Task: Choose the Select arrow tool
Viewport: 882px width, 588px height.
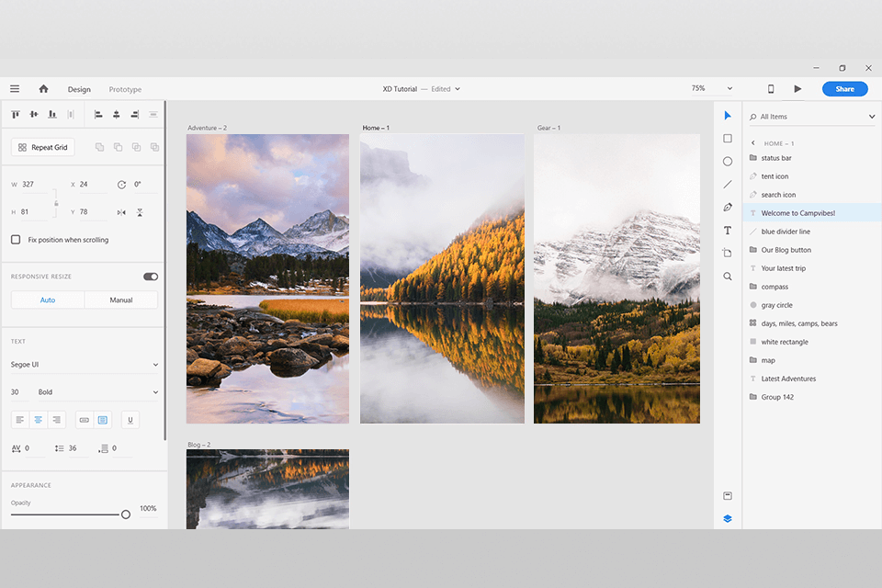Action: coord(728,116)
